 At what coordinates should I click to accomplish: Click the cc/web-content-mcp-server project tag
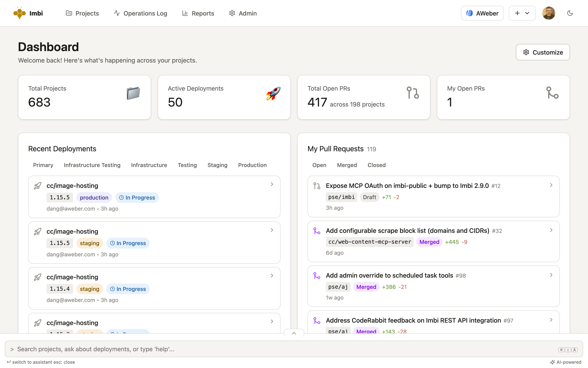(x=370, y=242)
